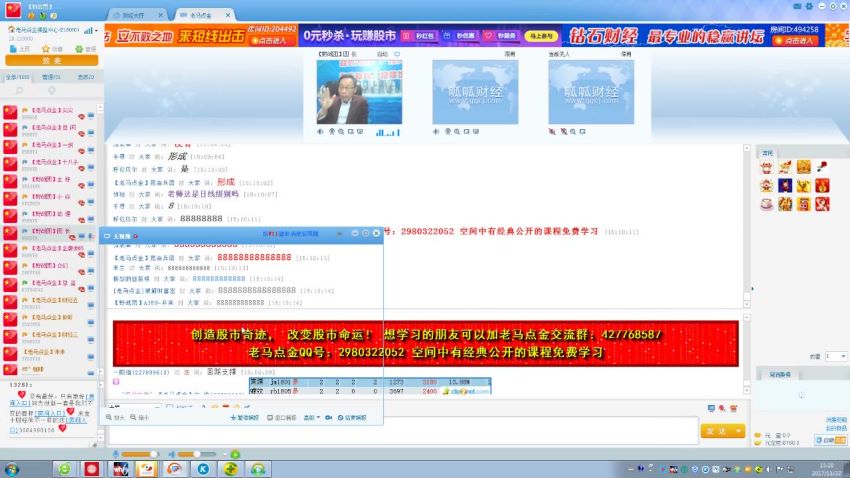Click the disabled speaker under third video
This screenshot has width=850, height=478.
[552, 132]
